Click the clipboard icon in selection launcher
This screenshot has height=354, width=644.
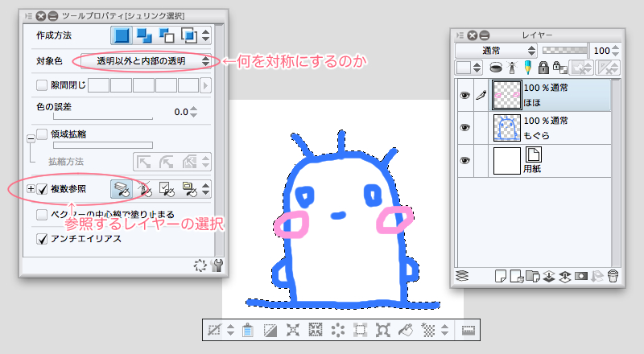(248, 330)
